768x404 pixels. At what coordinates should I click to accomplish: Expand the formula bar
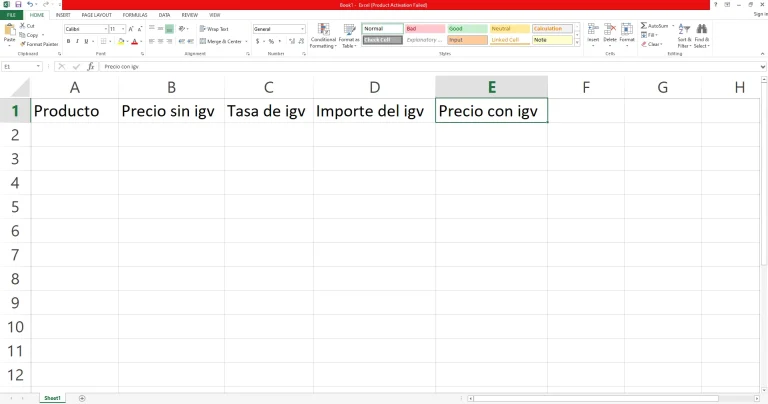(763, 67)
